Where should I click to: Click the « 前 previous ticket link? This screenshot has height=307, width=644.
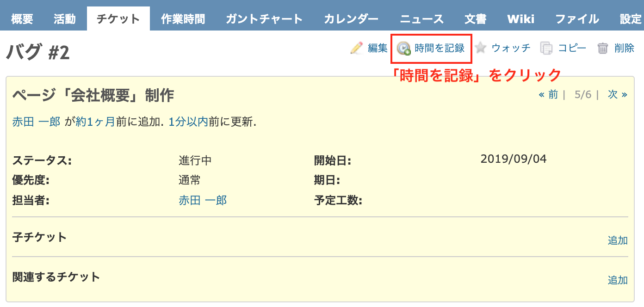548,95
